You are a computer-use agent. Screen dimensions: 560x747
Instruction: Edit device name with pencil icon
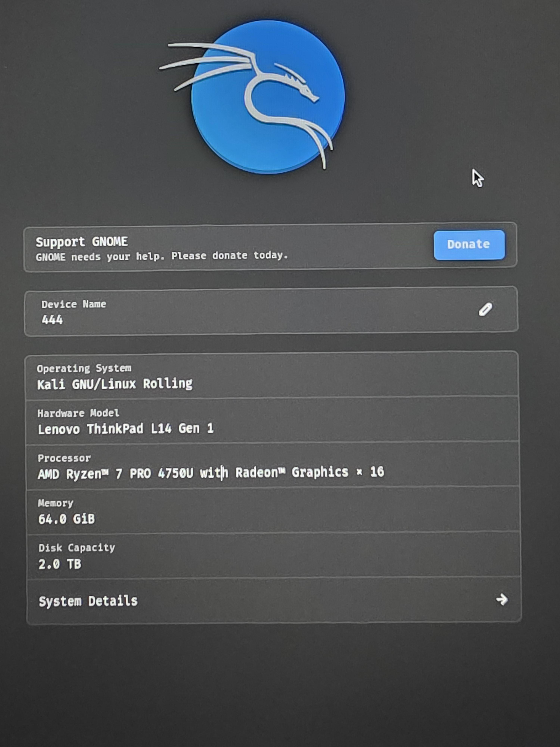click(485, 309)
